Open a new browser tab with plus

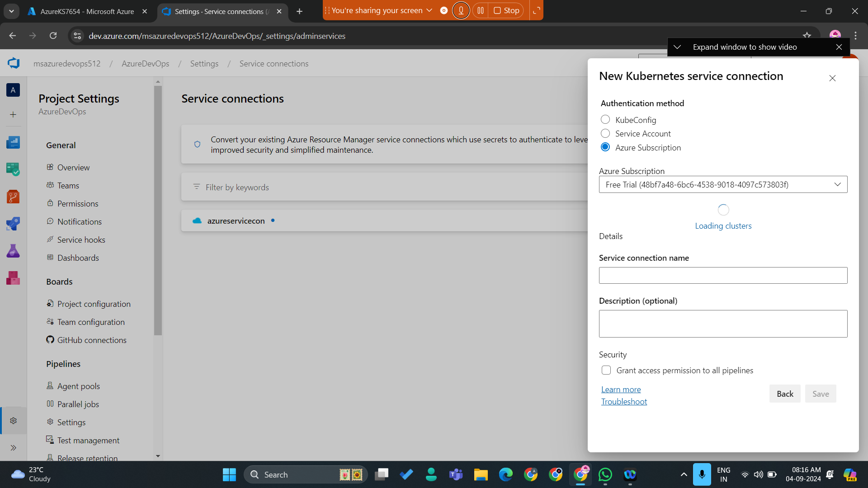[299, 11]
